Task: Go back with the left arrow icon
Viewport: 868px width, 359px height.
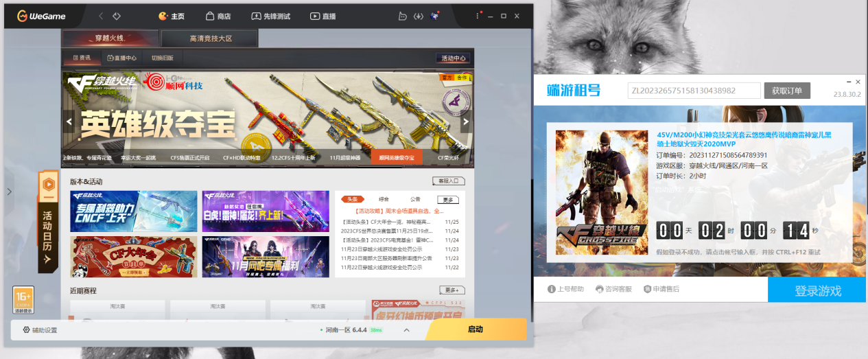Action: pyautogui.click(x=101, y=16)
